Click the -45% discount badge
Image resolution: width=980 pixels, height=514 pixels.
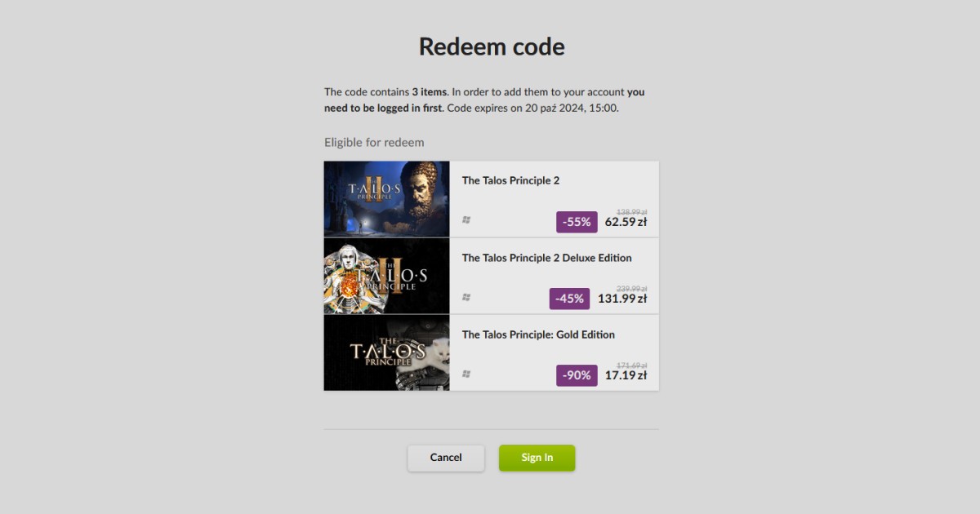point(569,299)
